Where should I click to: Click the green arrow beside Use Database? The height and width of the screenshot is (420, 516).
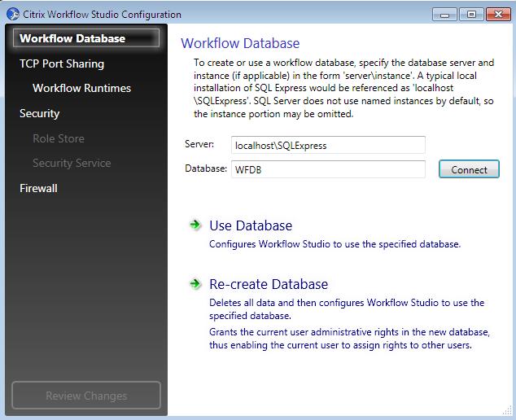pyautogui.click(x=195, y=225)
